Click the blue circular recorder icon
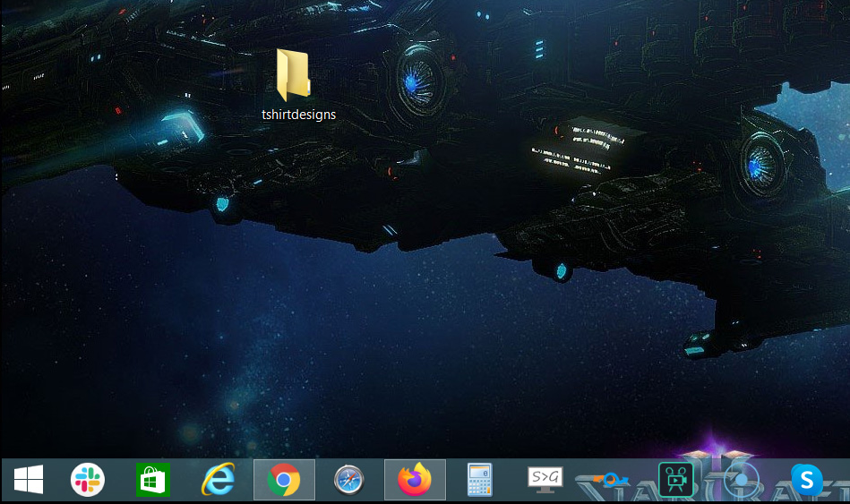The width and height of the screenshot is (850, 504). click(742, 482)
